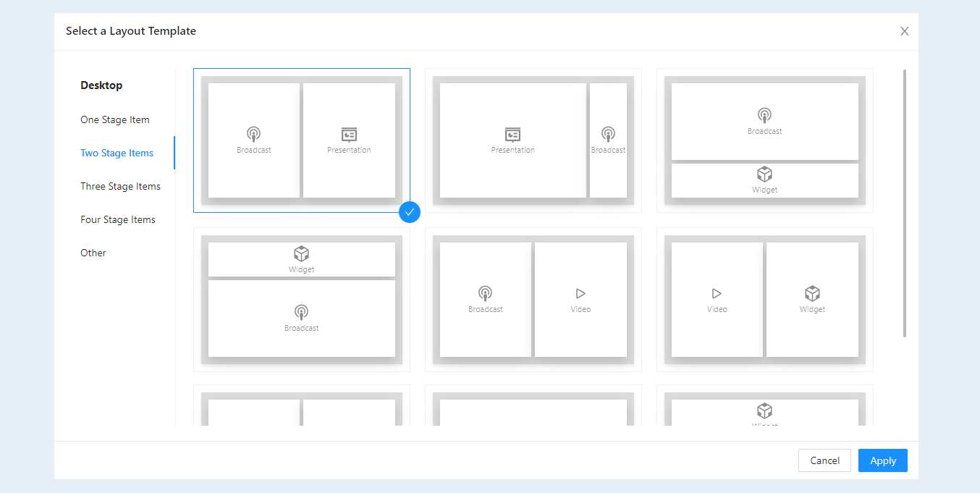Choose the Video and Widget side-by-side template card
The width and height of the screenshot is (980, 493).
coord(765,300)
